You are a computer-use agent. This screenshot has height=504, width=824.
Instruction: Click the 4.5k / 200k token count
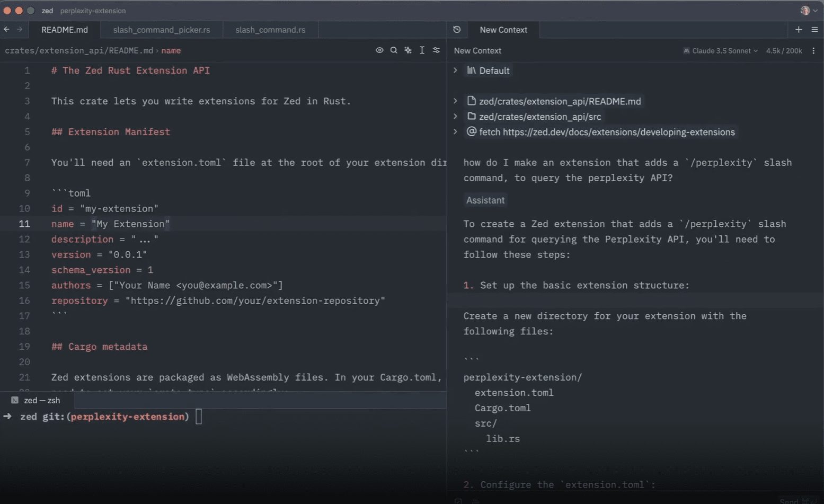tap(784, 51)
